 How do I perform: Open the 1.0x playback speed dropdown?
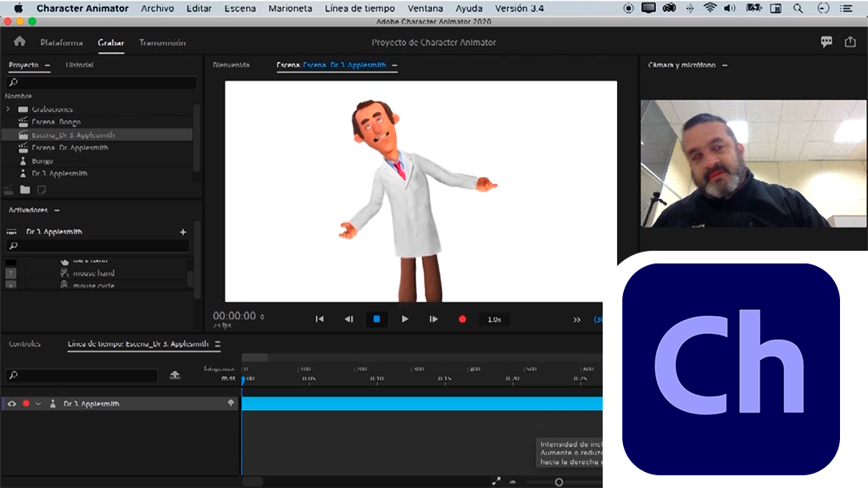(x=493, y=319)
